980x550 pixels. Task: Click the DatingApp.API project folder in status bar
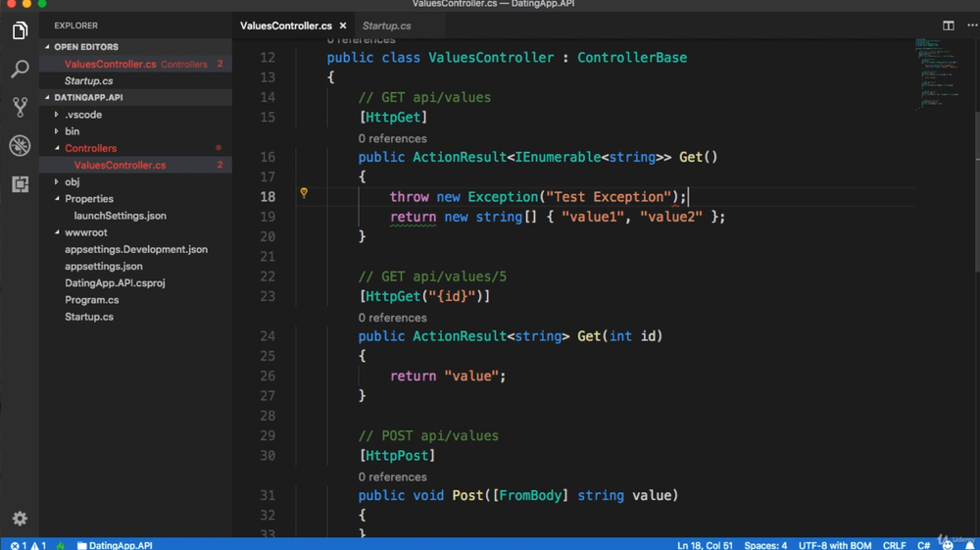(x=115, y=545)
